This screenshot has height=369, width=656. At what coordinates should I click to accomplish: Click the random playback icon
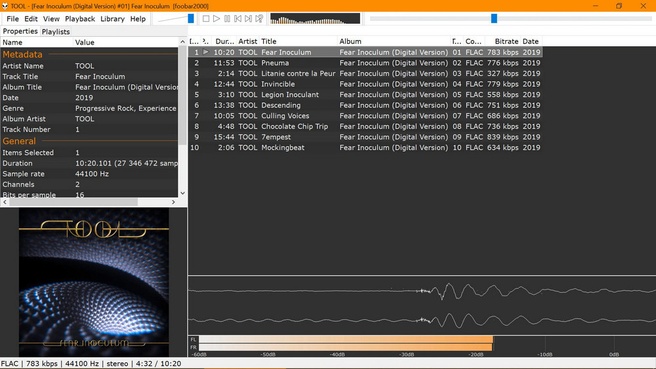click(x=259, y=18)
